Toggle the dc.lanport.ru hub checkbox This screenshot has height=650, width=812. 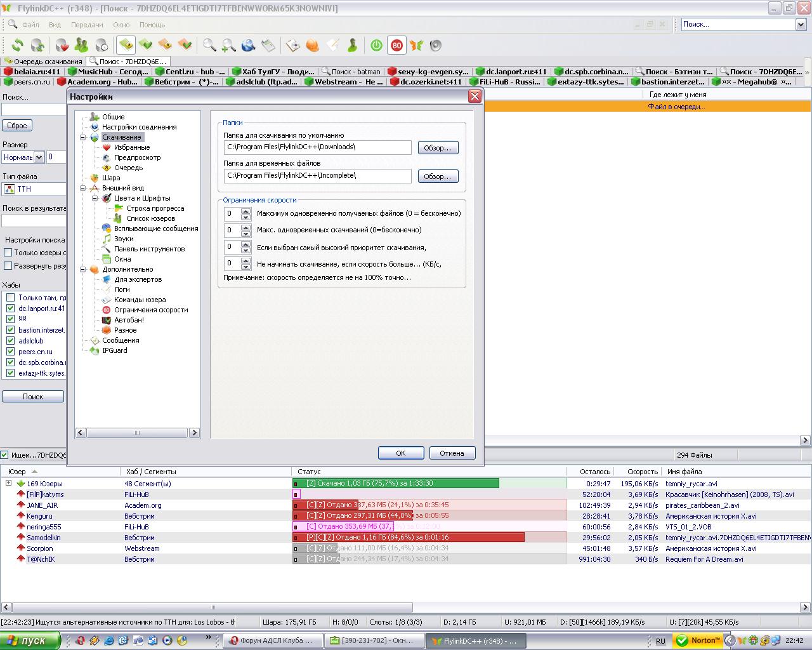(10, 308)
